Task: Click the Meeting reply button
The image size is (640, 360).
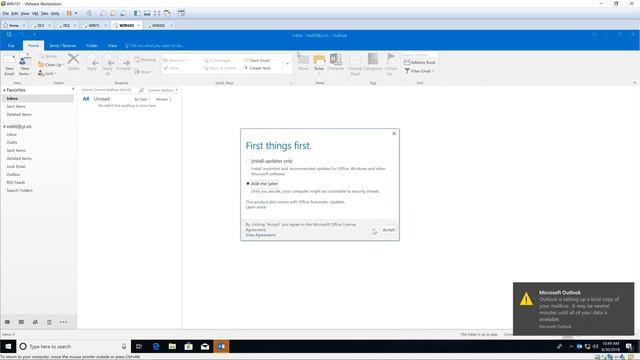Action: [145, 60]
